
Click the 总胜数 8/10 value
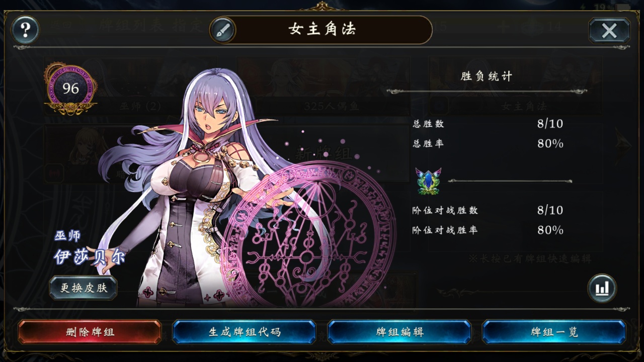[550, 123]
